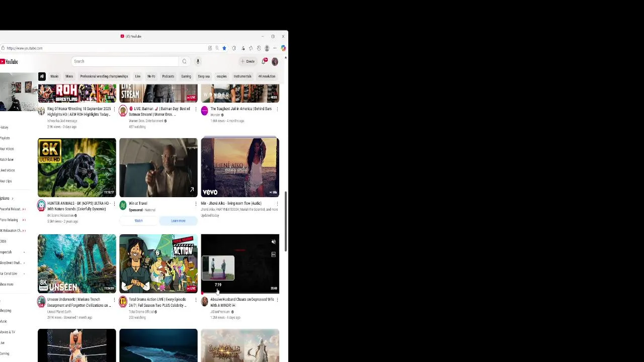Open options for Jhené Aiko mix

[277, 204]
